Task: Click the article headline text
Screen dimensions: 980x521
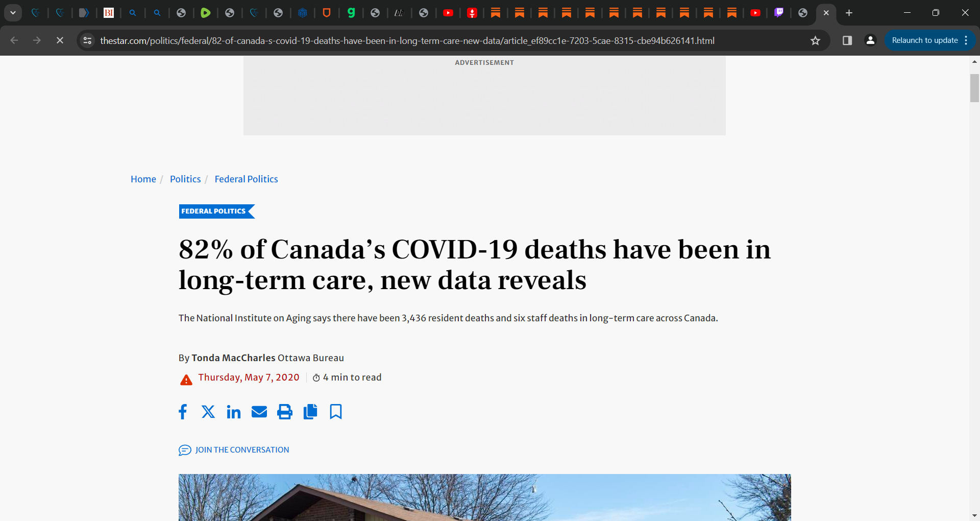Action: [x=475, y=265]
